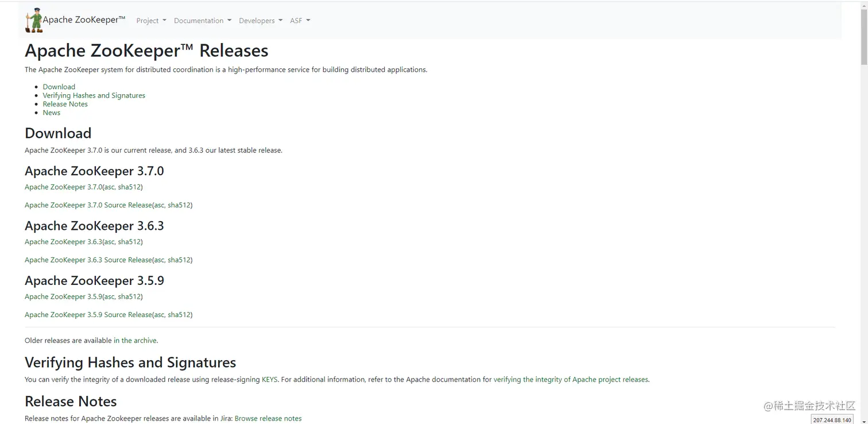Screen dimensions: 868x424
Task: Open asc signature for ZooKeeper 3.7.0 binary
Action: tap(110, 187)
